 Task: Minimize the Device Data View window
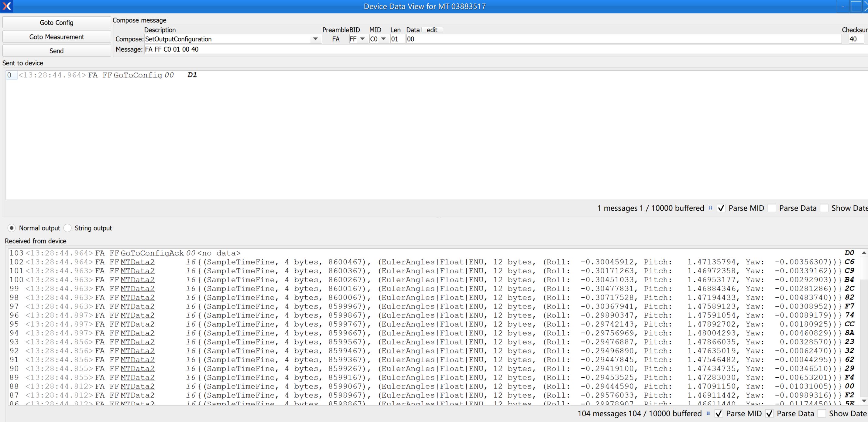tap(842, 6)
